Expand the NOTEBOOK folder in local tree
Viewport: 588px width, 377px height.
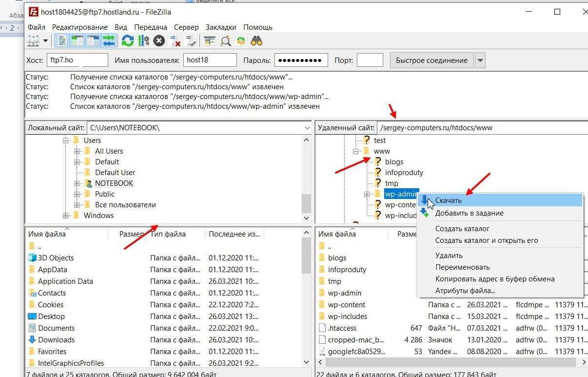[x=77, y=183]
